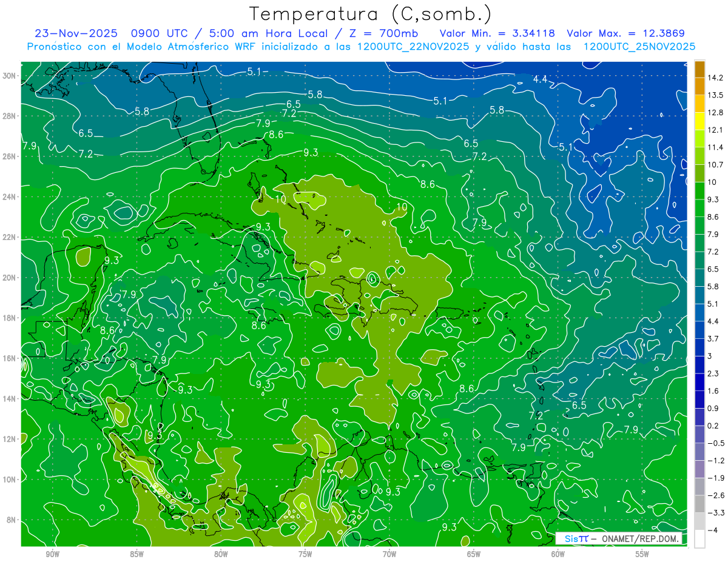Select initialization time '1200UTC_22NOV2025'
728x562 pixels.
pos(413,46)
